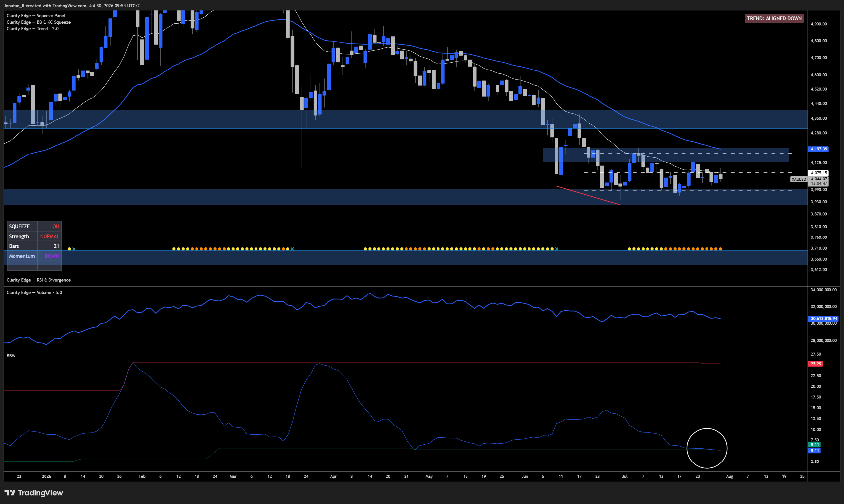The height and width of the screenshot is (504, 844).
Task: Click the Momentum row label
Action: point(22,256)
